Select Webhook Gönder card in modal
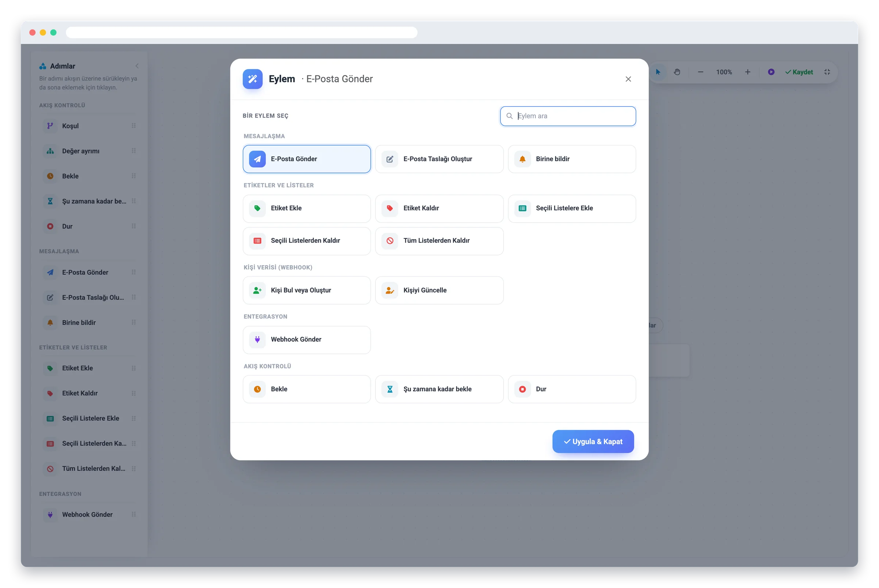The width and height of the screenshot is (879, 588). [307, 339]
